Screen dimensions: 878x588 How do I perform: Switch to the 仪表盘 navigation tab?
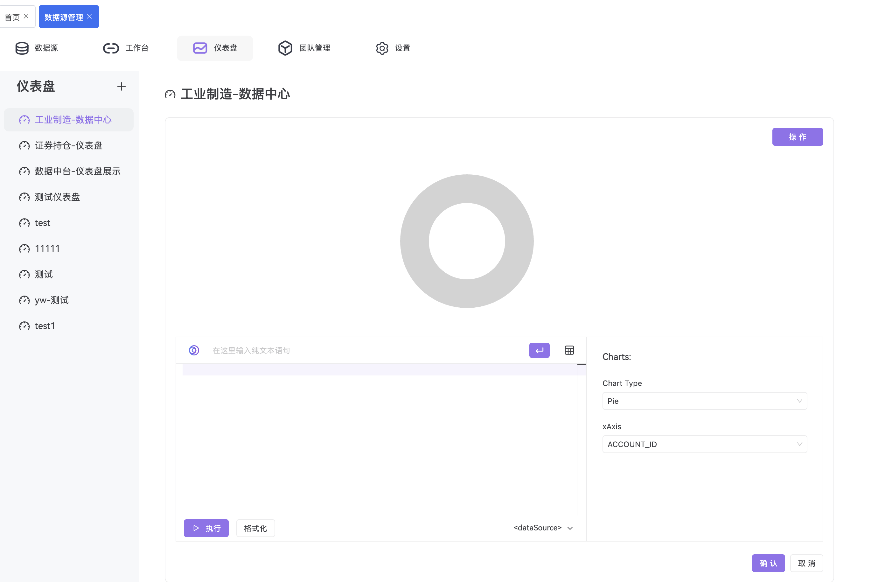(x=215, y=48)
